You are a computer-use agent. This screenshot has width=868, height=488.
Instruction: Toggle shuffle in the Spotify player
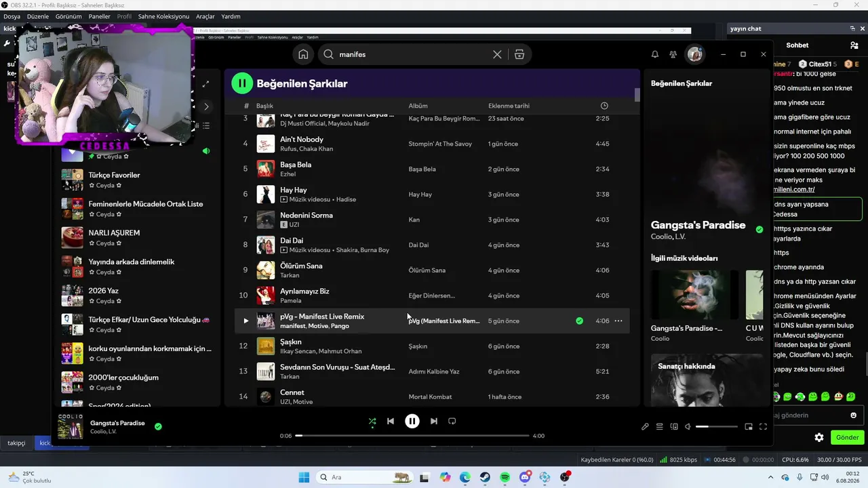pos(372,421)
